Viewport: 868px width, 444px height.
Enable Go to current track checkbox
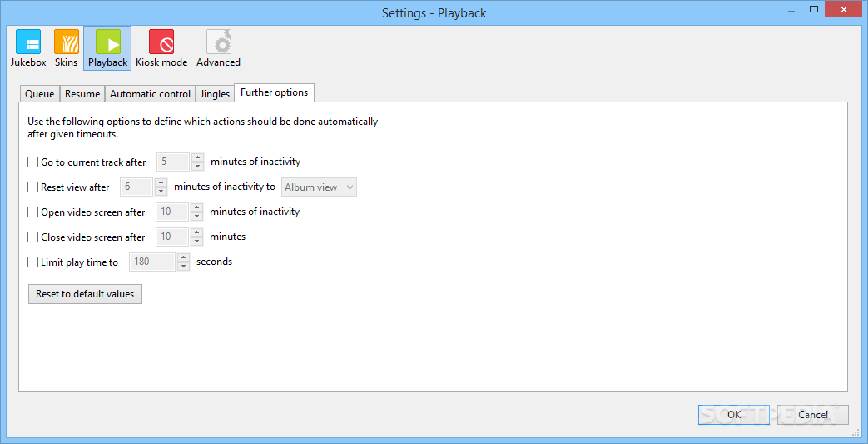(33, 162)
